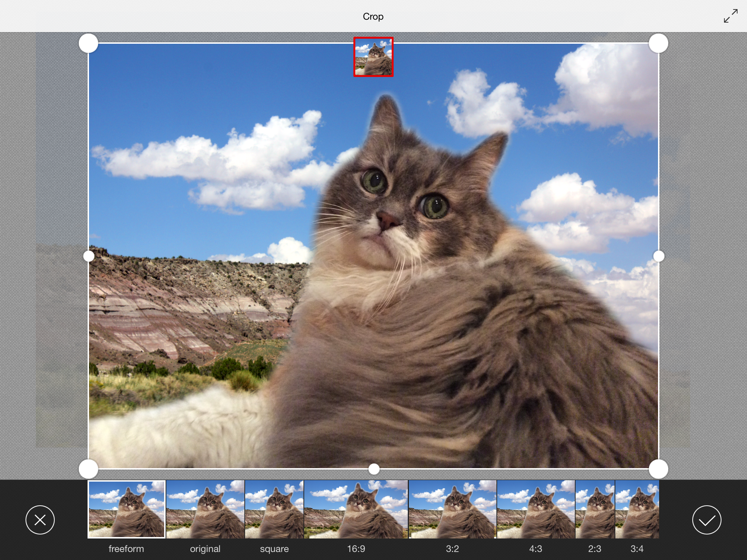Image resolution: width=747 pixels, height=560 pixels.
Task: Pick the 3:2 crop ratio thumbnail
Action: click(x=453, y=509)
